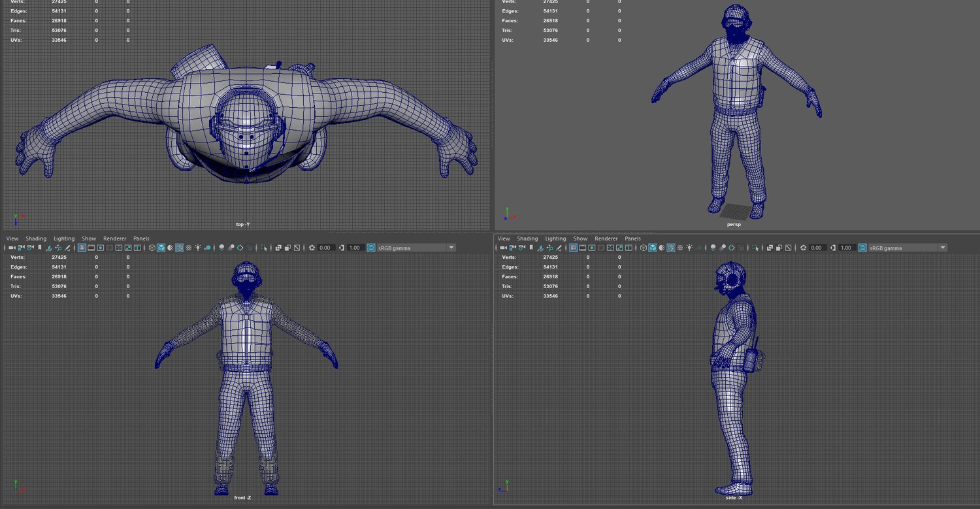Toggle grid display in front view toolbar

(x=82, y=248)
